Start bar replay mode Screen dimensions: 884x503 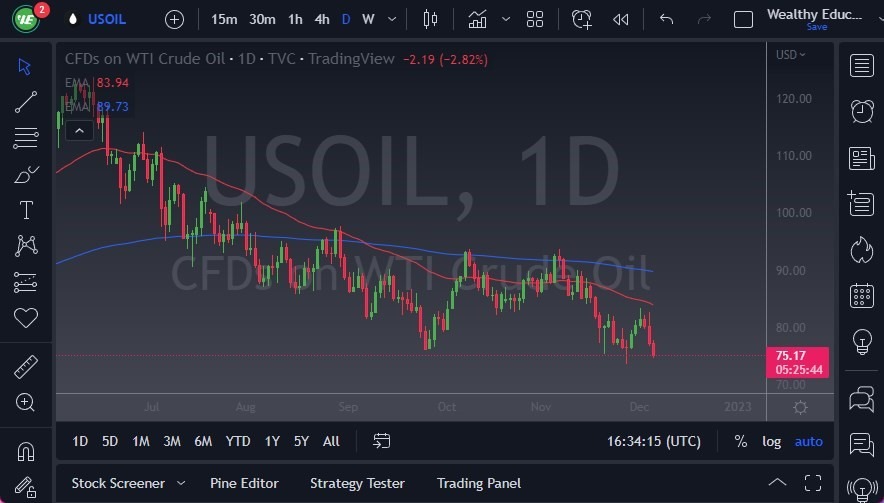coord(620,20)
